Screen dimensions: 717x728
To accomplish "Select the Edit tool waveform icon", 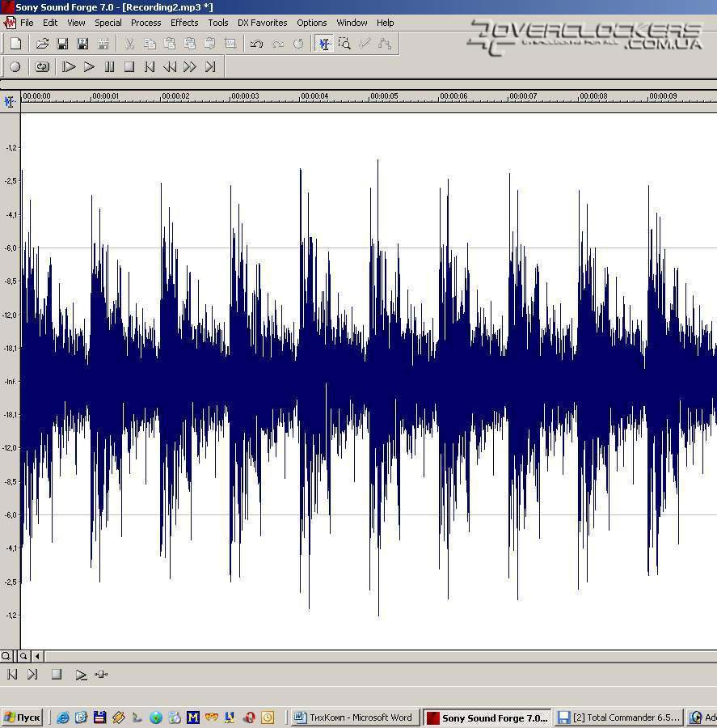I will (x=324, y=44).
